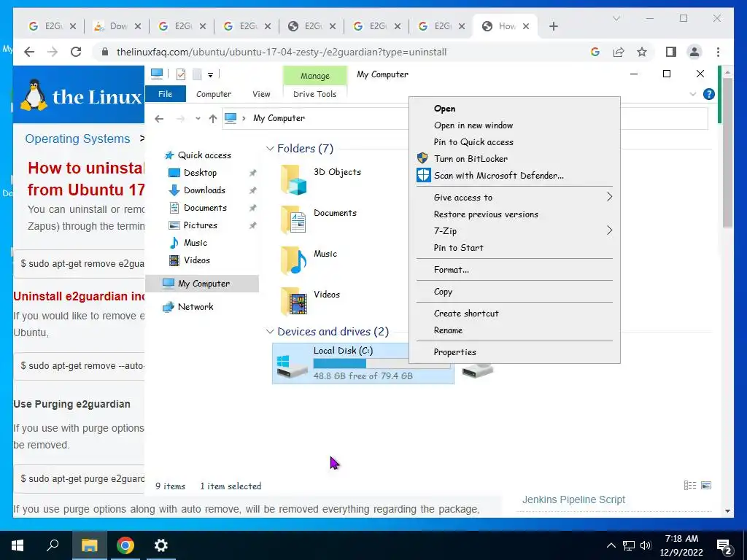The width and height of the screenshot is (747, 560).
Task: Click Chrome back arrow button
Action: 29,52
